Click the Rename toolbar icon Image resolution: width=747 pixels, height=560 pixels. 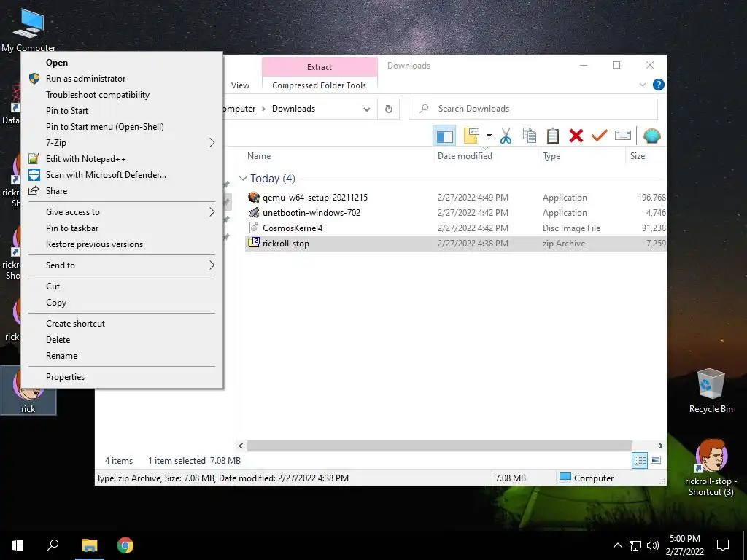(623, 136)
